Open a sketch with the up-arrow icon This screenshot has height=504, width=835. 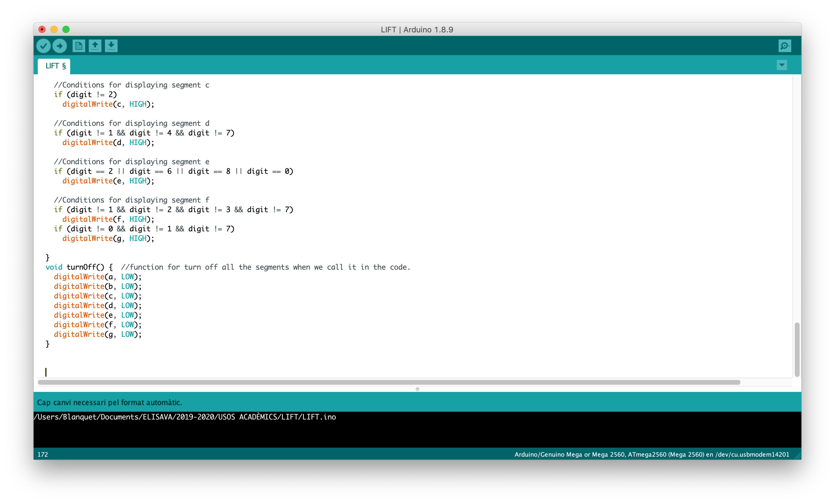[x=95, y=46]
